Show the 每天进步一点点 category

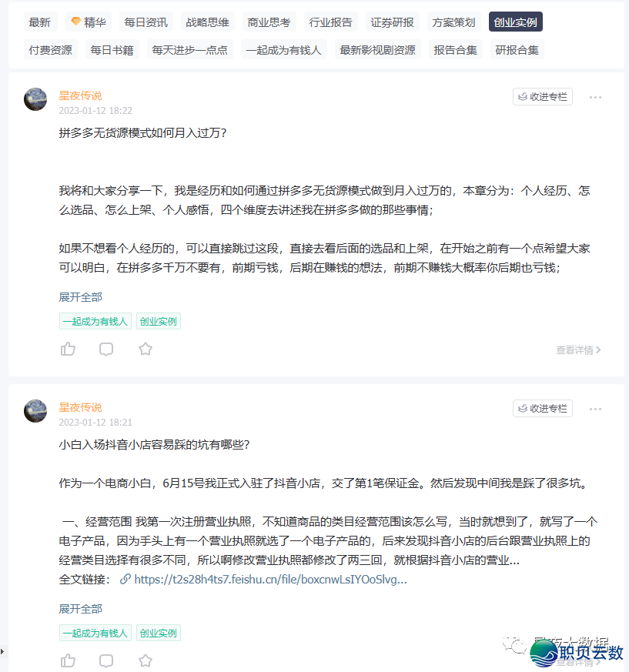[x=190, y=50]
